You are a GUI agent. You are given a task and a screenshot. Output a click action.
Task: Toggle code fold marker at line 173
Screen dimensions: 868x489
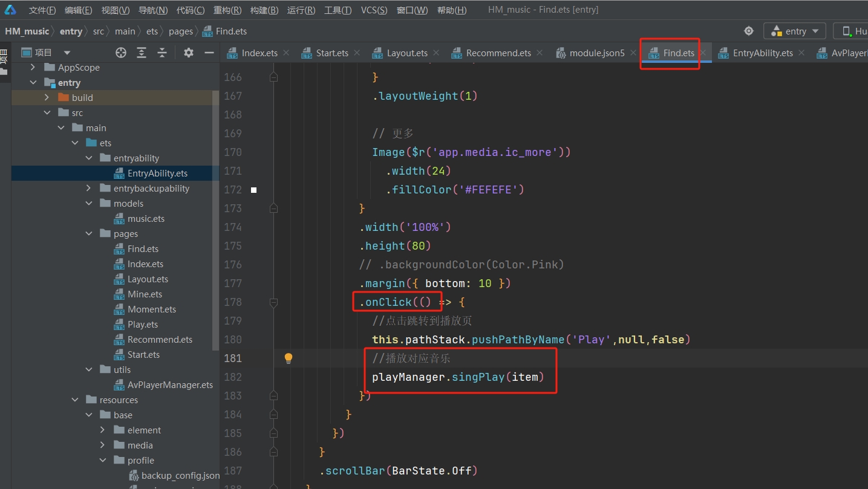(273, 209)
